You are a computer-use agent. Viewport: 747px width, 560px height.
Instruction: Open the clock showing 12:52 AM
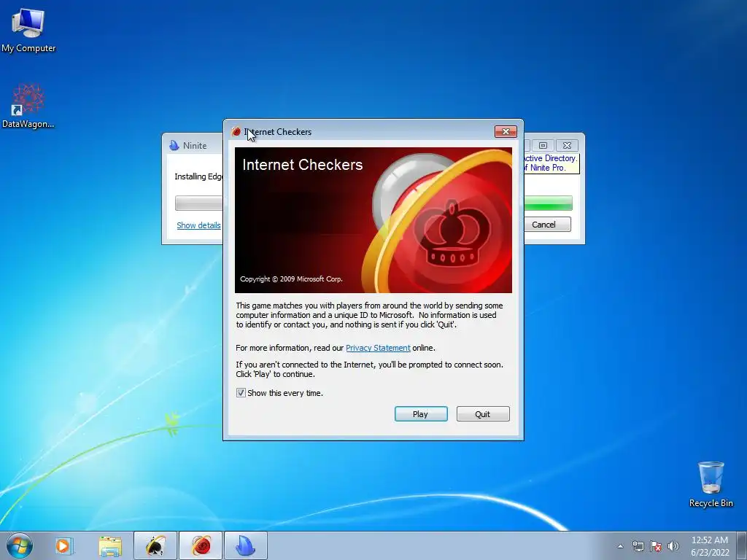click(x=710, y=546)
